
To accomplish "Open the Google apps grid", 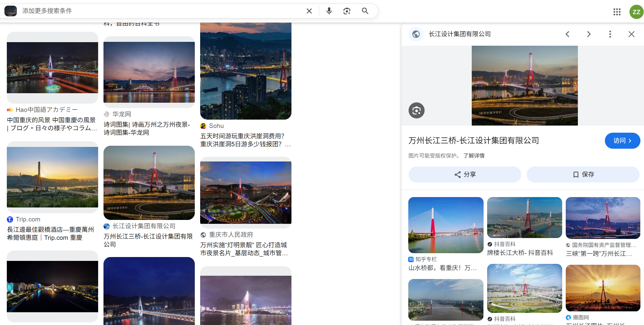I will pos(617,12).
